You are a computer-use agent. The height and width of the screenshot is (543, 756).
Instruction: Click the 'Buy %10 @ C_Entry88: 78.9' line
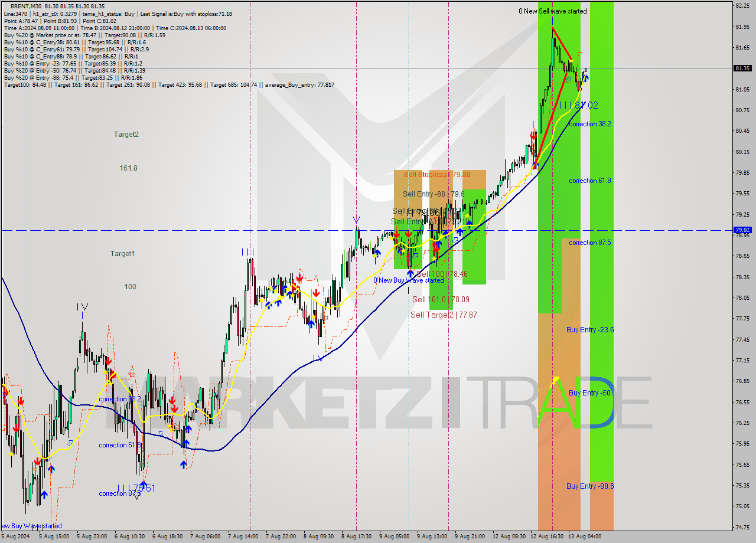[x=70, y=57]
